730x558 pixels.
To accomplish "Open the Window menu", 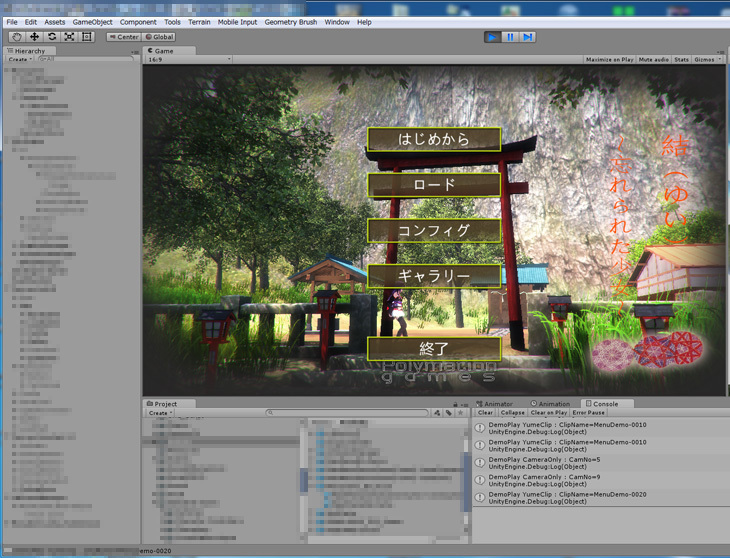I will coord(337,22).
